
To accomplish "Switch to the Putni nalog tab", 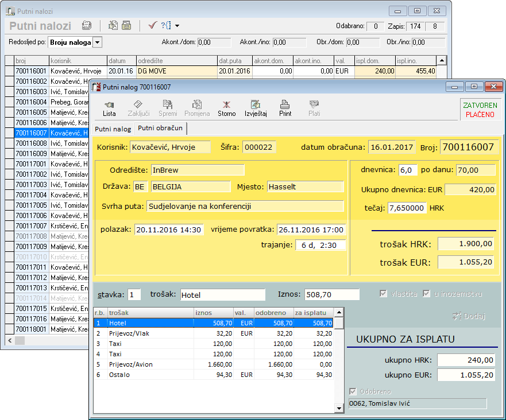I will pyautogui.click(x=113, y=129).
